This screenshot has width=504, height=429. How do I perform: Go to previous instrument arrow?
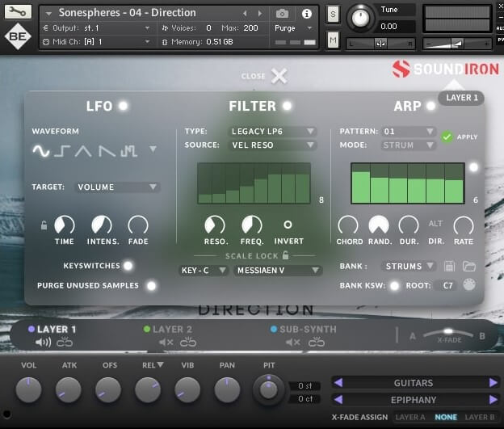pyautogui.click(x=245, y=14)
